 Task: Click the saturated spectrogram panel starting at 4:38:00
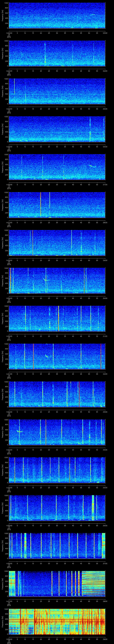(57, 621)
